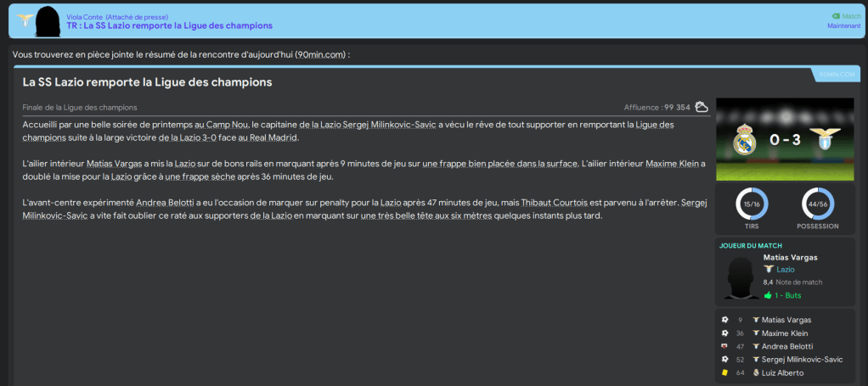The height and width of the screenshot is (386, 868).
Task: Click the Lazio club link under Joueur du match
Action: click(786, 269)
